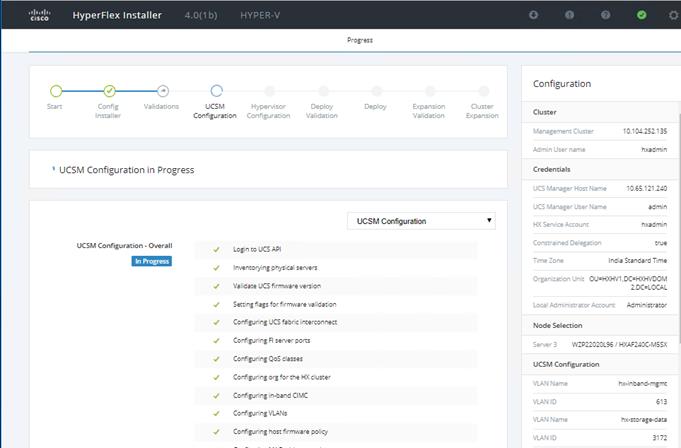
Task: Click the Cluster section header
Action: tap(545, 112)
